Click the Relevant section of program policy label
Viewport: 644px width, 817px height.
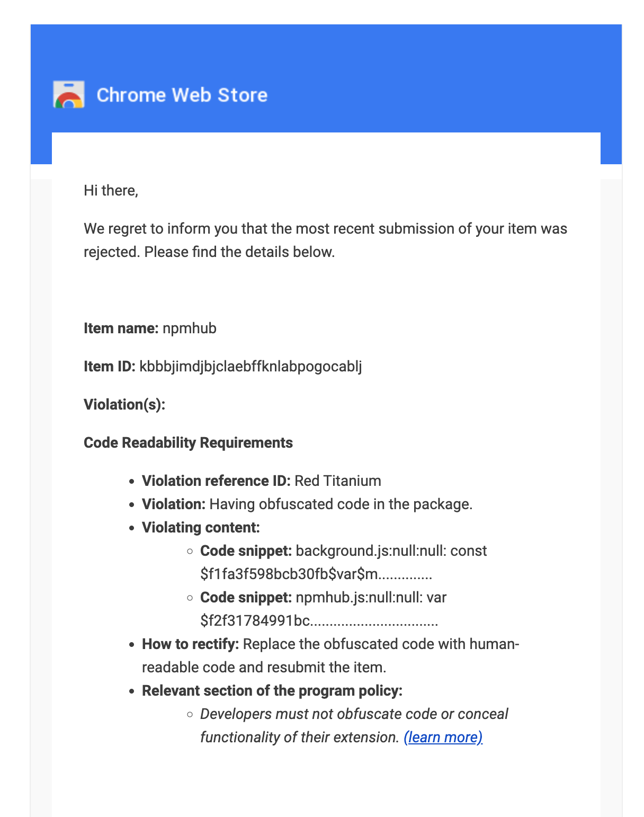pyautogui.click(x=272, y=690)
